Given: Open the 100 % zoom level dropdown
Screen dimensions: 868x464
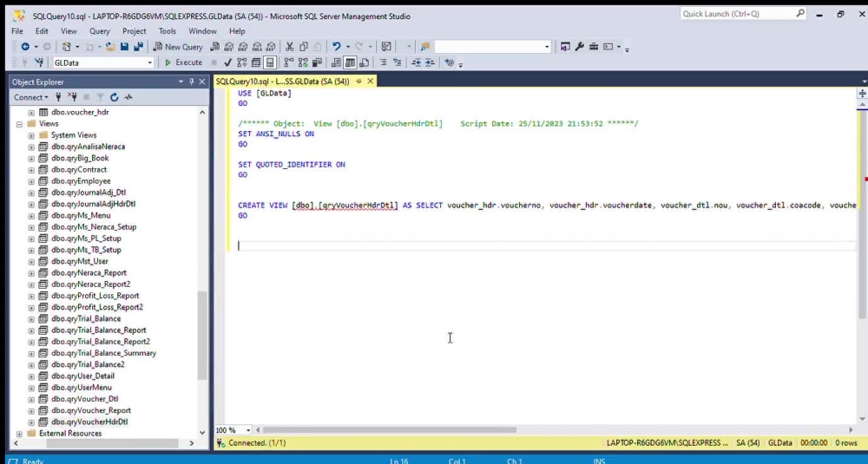Looking at the screenshot, I should click(x=248, y=429).
